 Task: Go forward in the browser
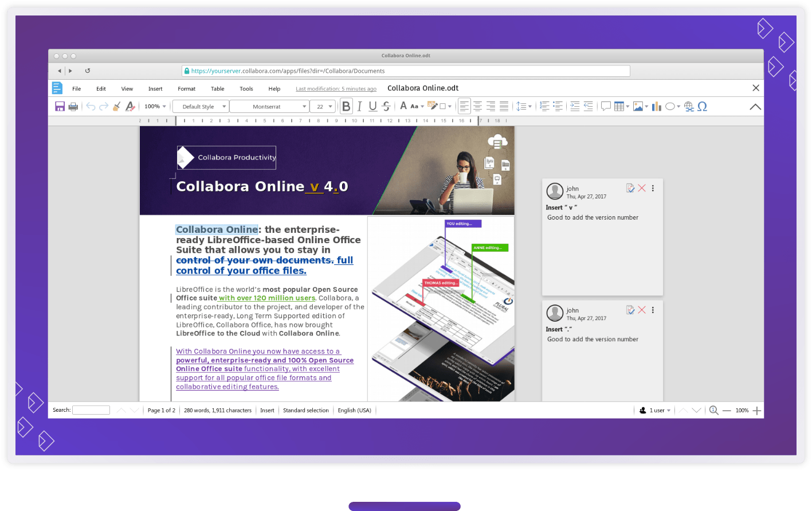pyautogui.click(x=70, y=71)
